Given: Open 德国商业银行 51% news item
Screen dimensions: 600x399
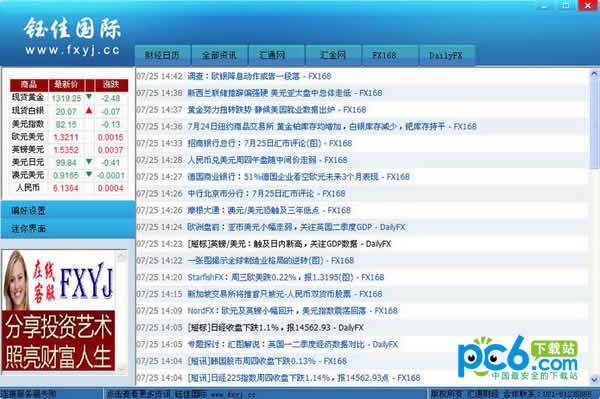Looking at the screenshot, I should [298, 177].
